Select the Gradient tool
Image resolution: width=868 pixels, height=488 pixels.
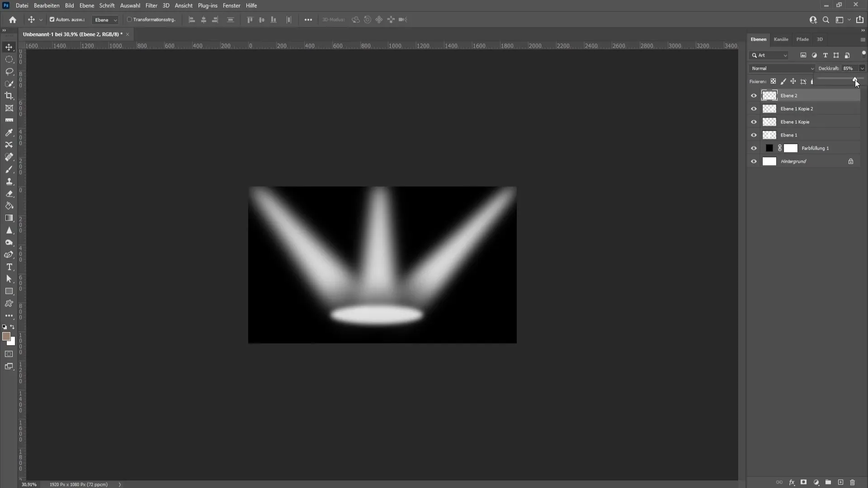[x=9, y=217]
